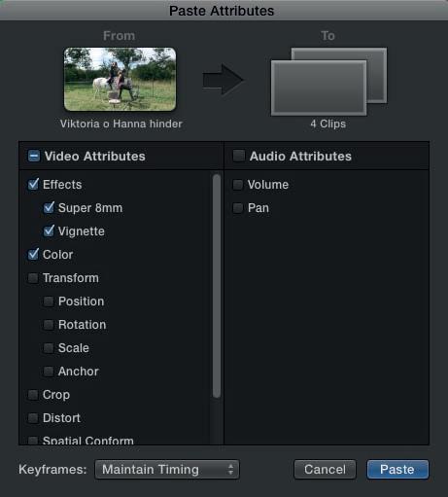Toggle the Video Attributes master checkbox
Screen dimensions: 448x497
pos(34,156)
